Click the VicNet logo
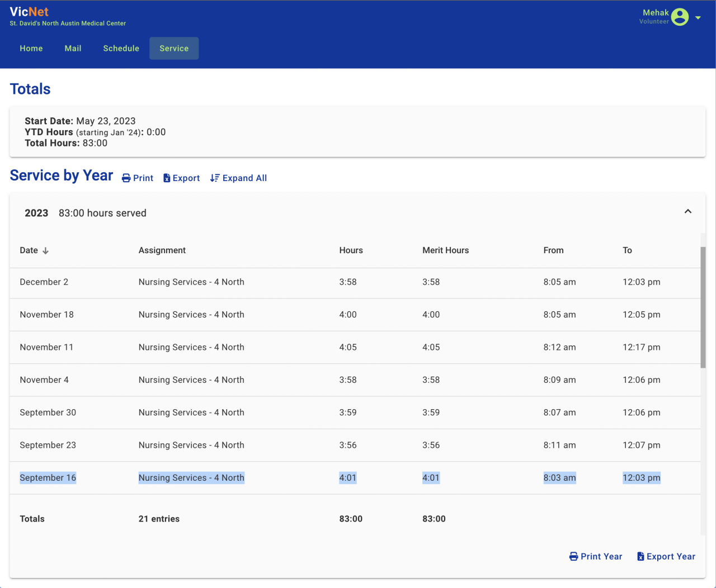Image resolution: width=716 pixels, height=588 pixels. 29,12
